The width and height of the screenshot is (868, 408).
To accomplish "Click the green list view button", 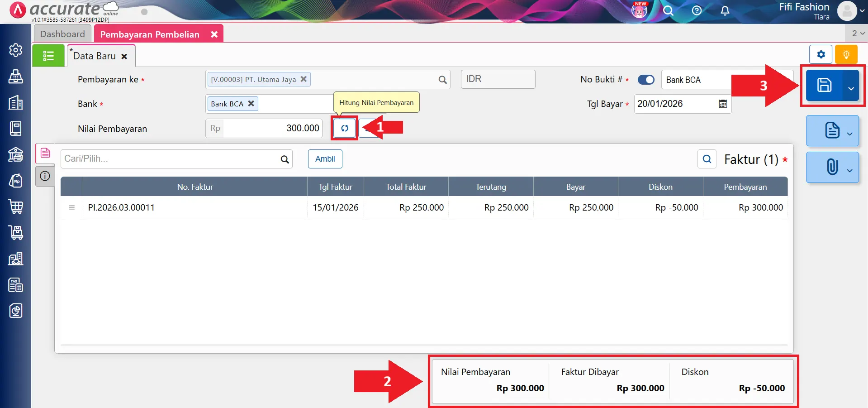I will pyautogui.click(x=48, y=56).
